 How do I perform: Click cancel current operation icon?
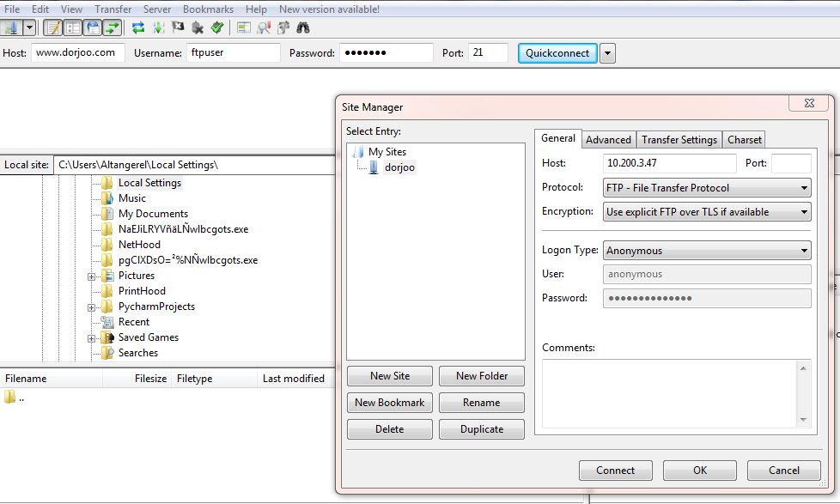[x=179, y=27]
